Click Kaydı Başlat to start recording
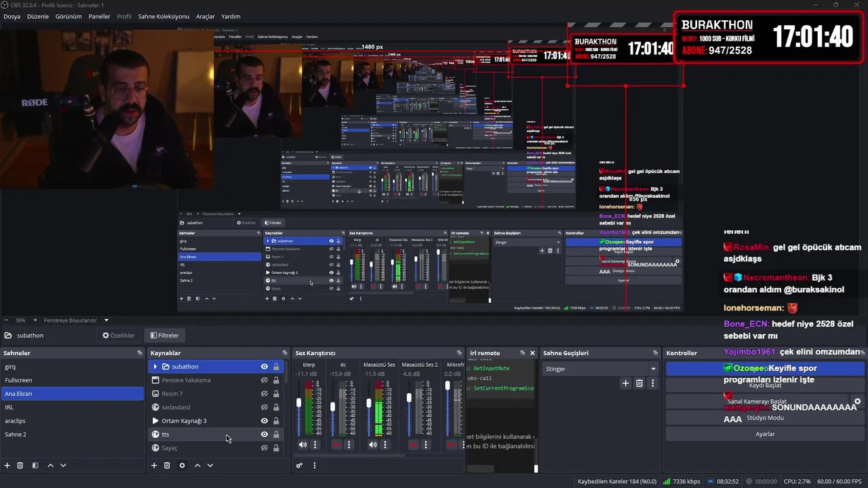Image resolution: width=868 pixels, height=488 pixels. point(765,385)
